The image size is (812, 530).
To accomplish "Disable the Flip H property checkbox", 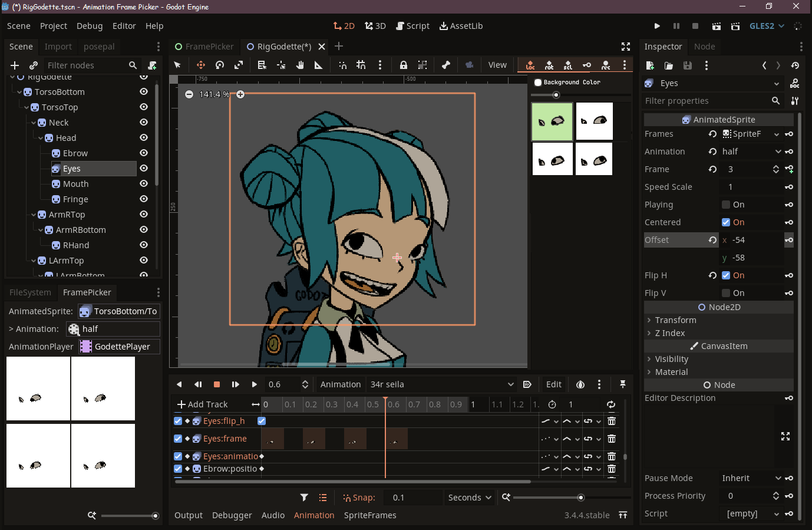I will click(x=727, y=275).
